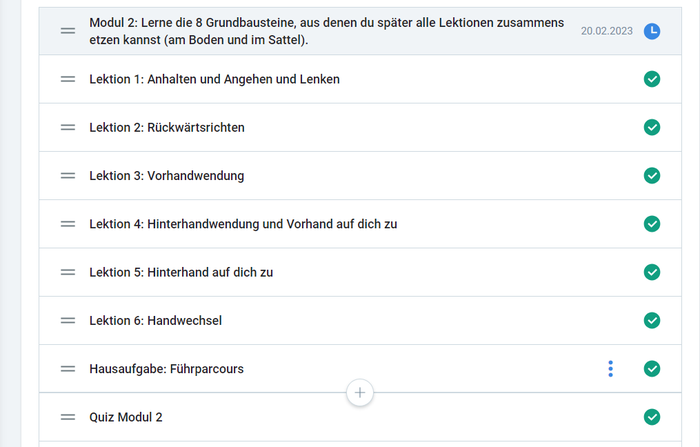Click drag handle next to Lektion 1
Image resolution: width=700 pixels, height=447 pixels.
[x=68, y=79]
